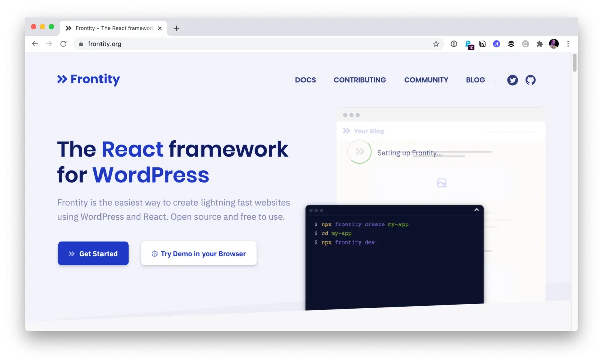Screen dimensions: 603x364
Task: Click the Frontity logo in the header
Action: (x=88, y=79)
